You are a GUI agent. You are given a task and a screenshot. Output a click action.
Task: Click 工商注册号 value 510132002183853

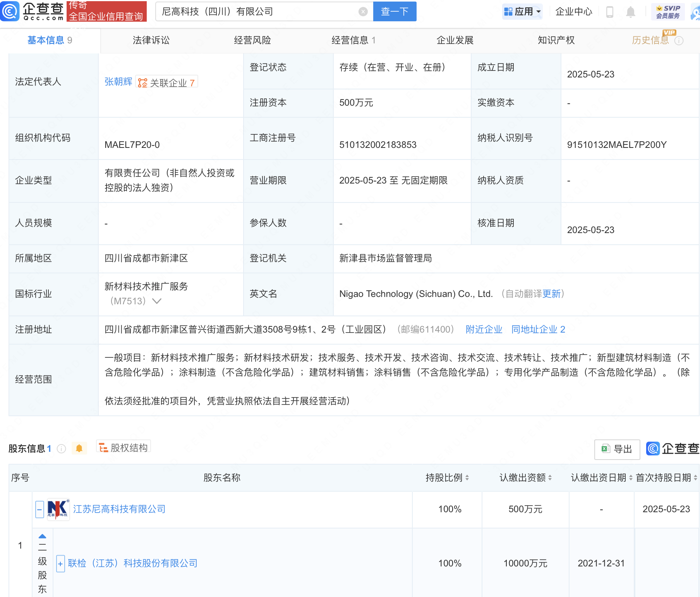click(378, 145)
